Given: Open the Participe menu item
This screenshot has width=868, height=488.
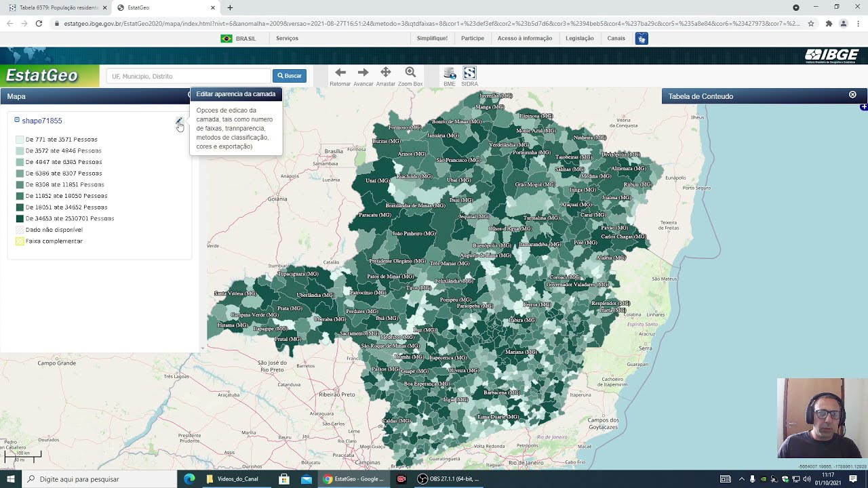Looking at the screenshot, I should coord(473,39).
